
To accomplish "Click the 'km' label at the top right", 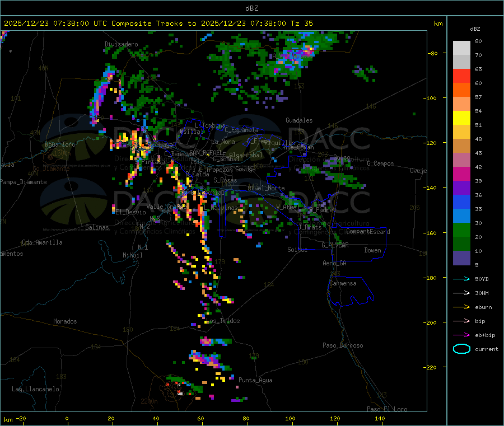I will tap(438, 24).
